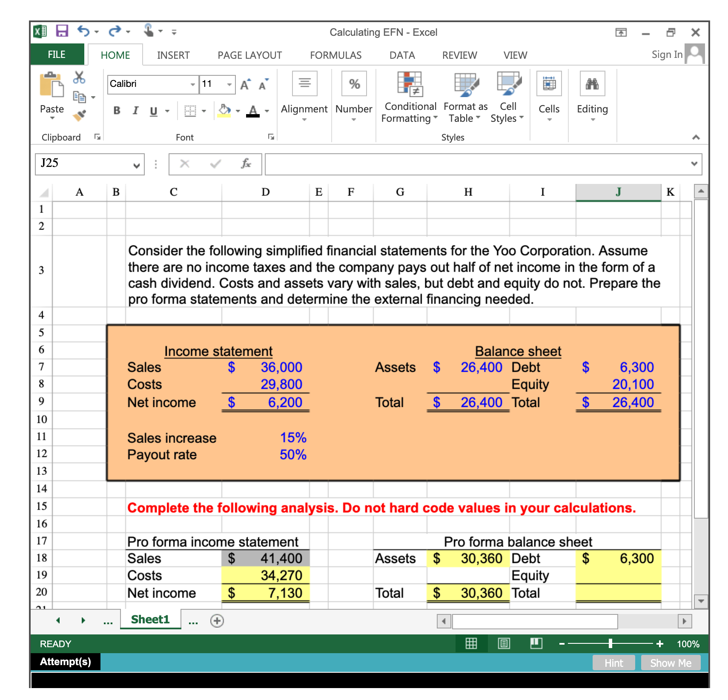Switch to the DATA tab
Viewport: 728px width, 700px height.
coord(402,55)
